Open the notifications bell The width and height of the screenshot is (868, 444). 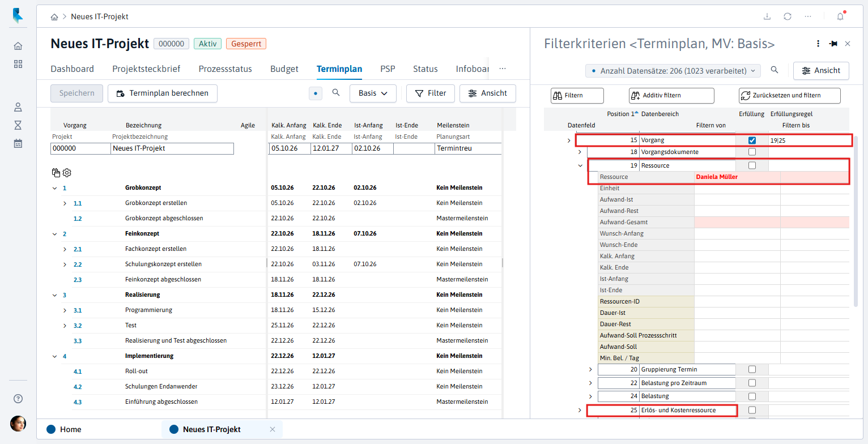click(x=841, y=16)
